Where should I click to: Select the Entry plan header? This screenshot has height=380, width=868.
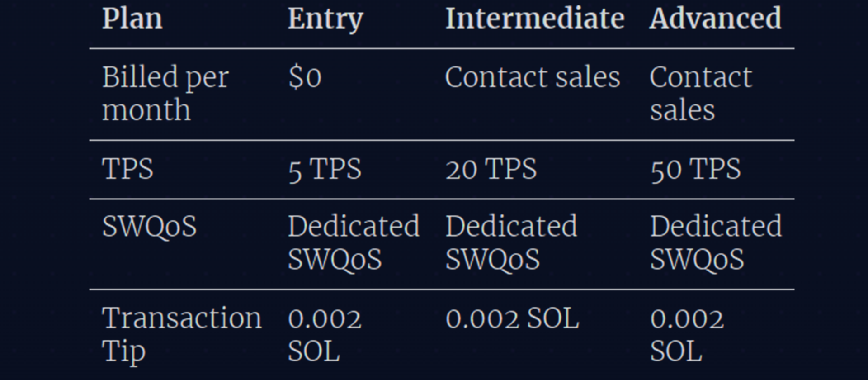pyautogui.click(x=325, y=19)
